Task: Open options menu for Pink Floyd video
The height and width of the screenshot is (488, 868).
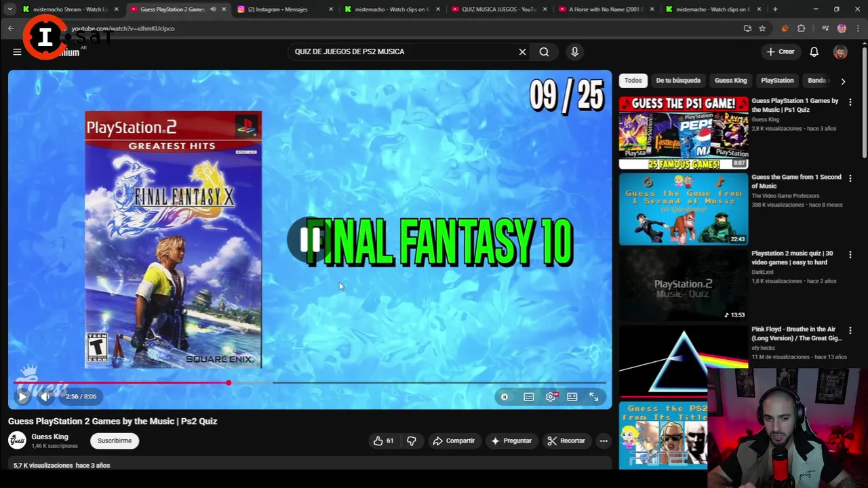Action: [x=850, y=330]
